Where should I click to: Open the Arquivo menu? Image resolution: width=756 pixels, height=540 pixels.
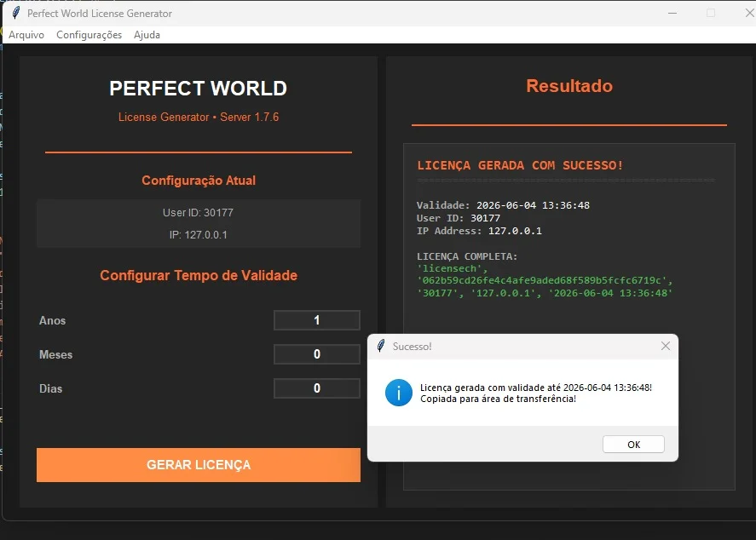26,35
